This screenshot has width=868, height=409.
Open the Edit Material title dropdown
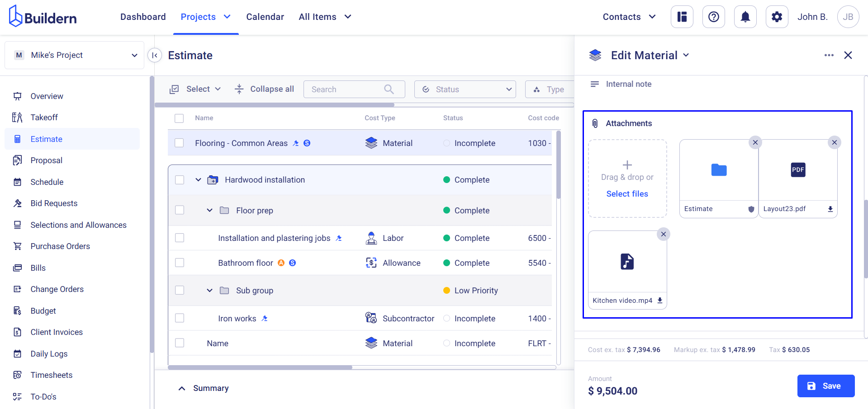(686, 55)
